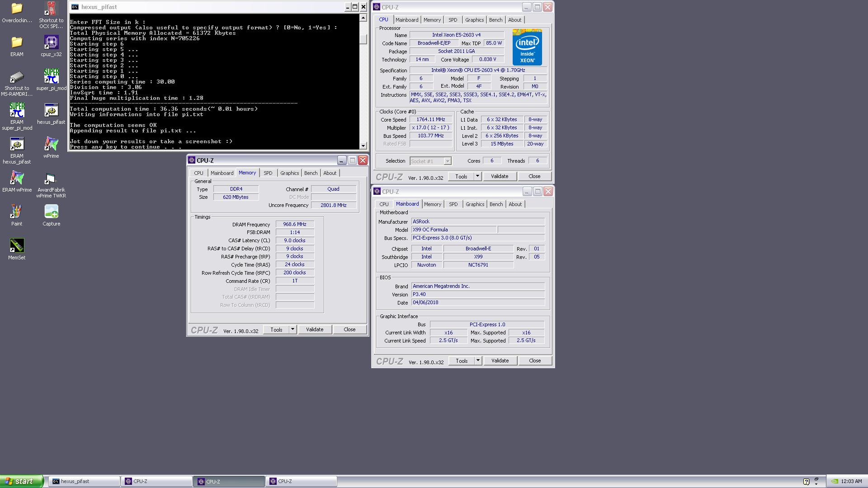Click console scrollbar down arrow
The width and height of the screenshot is (868, 488).
[363, 145]
